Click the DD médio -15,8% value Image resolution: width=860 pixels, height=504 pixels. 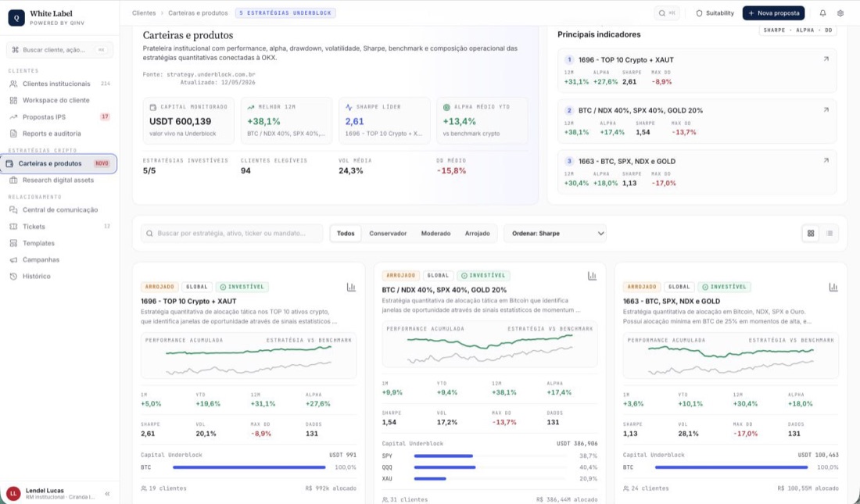click(451, 170)
